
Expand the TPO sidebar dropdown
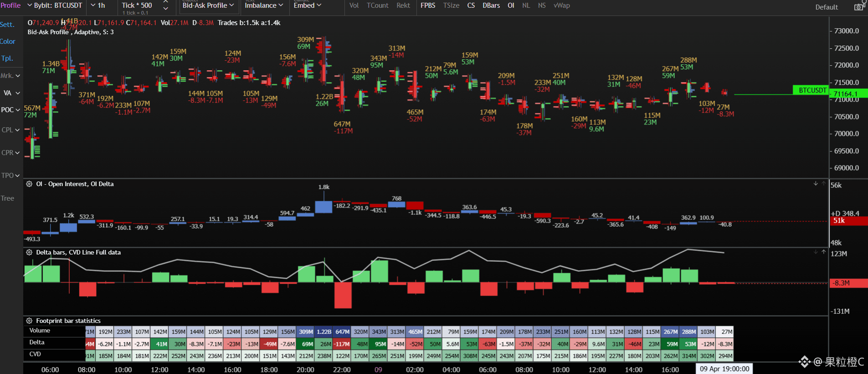click(x=10, y=176)
